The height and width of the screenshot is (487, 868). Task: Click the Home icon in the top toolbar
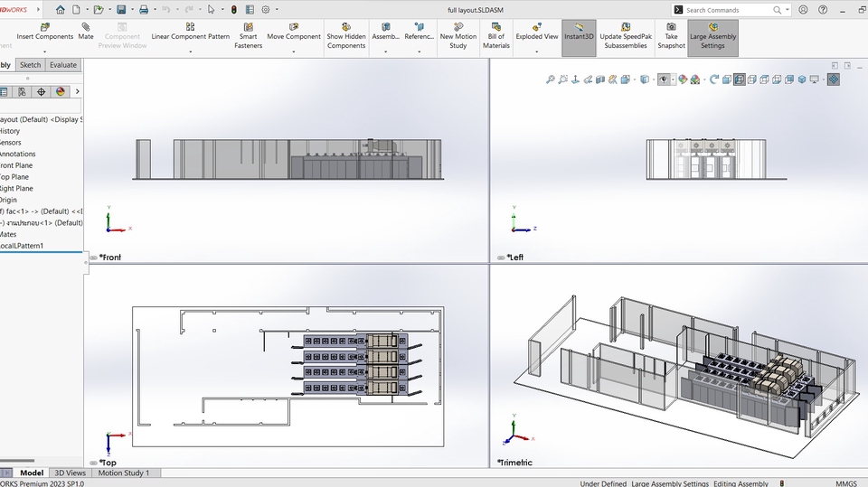click(x=60, y=10)
